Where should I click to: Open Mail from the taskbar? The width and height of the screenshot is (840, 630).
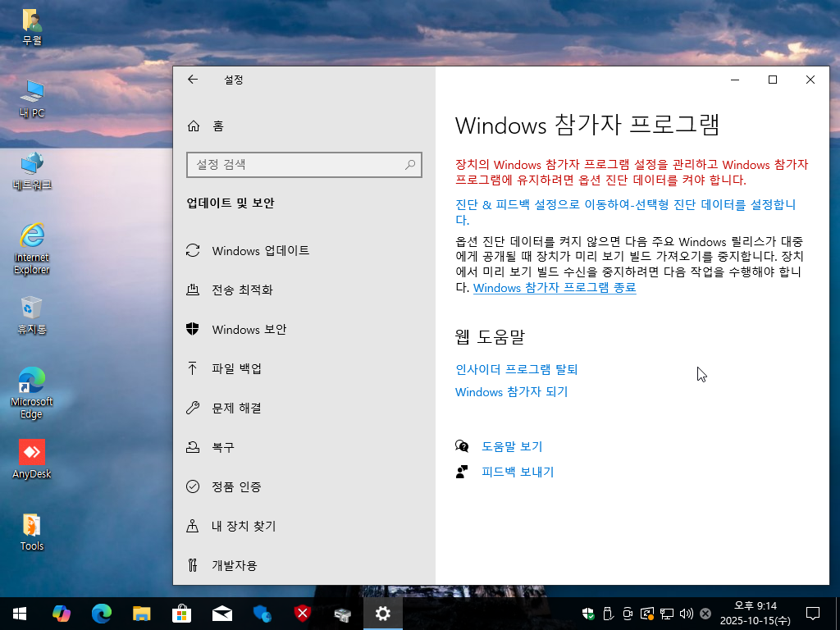[221, 614]
